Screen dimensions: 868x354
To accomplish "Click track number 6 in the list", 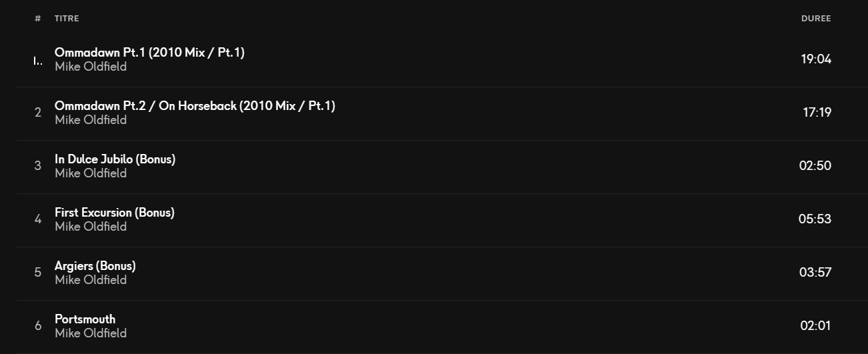I will coord(38,325).
